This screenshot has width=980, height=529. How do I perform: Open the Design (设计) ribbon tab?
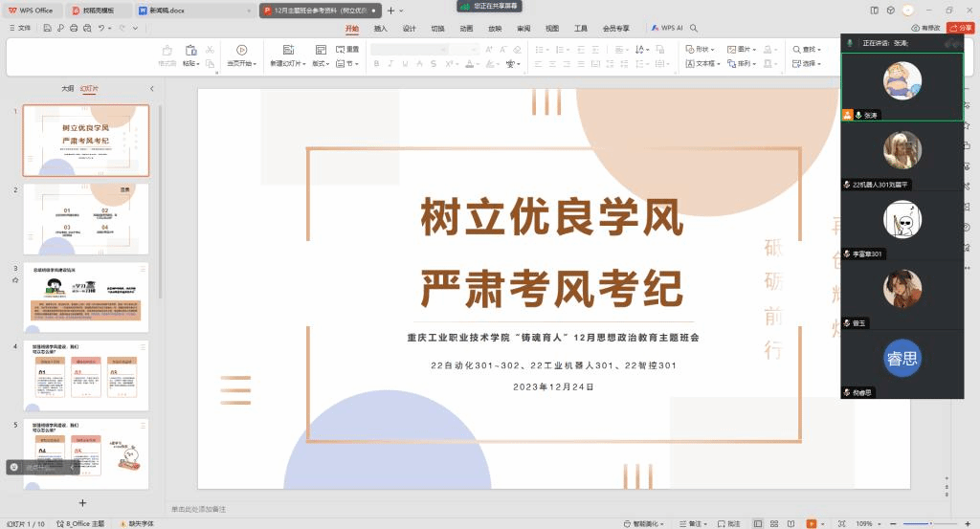point(410,28)
